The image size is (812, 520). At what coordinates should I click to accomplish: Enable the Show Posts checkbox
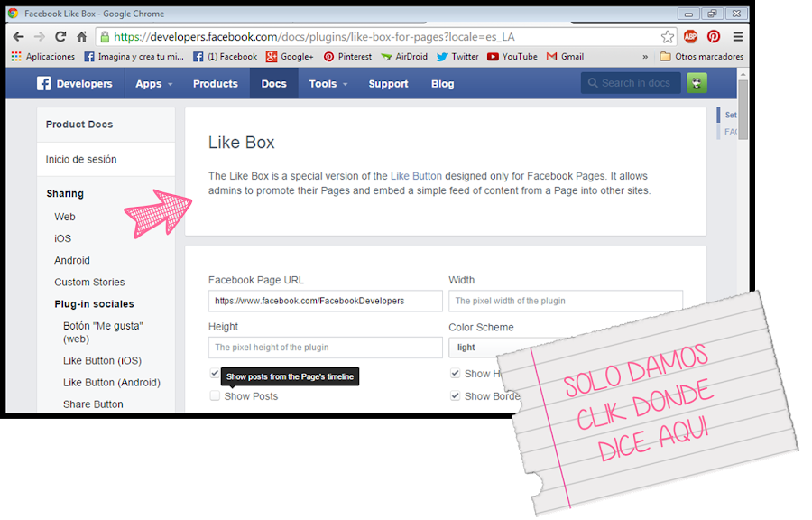click(x=215, y=395)
